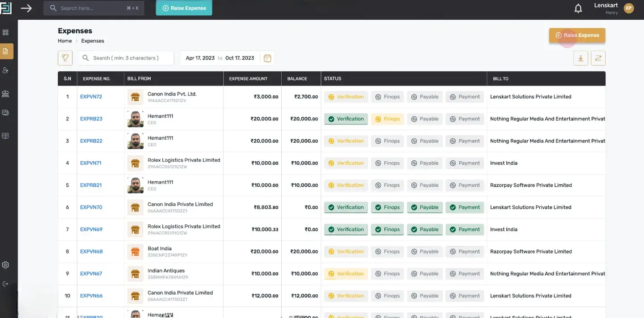Pick the start date Apr 17, 2023

tap(200, 58)
